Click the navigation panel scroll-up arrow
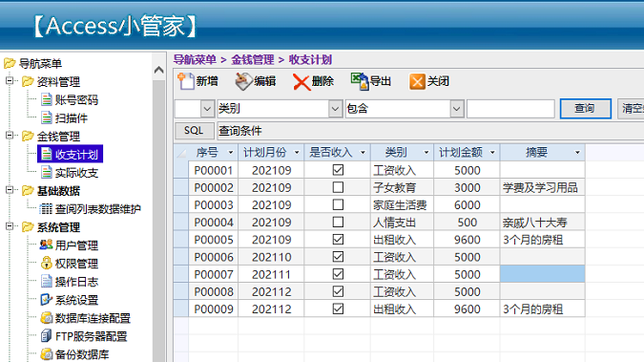This screenshot has width=644, height=362. point(158,71)
